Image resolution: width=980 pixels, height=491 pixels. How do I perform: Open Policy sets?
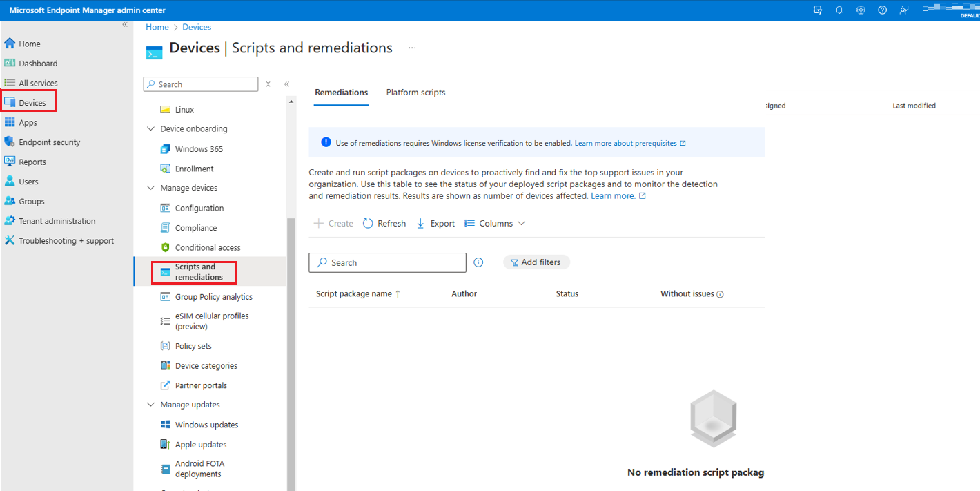pyautogui.click(x=193, y=346)
